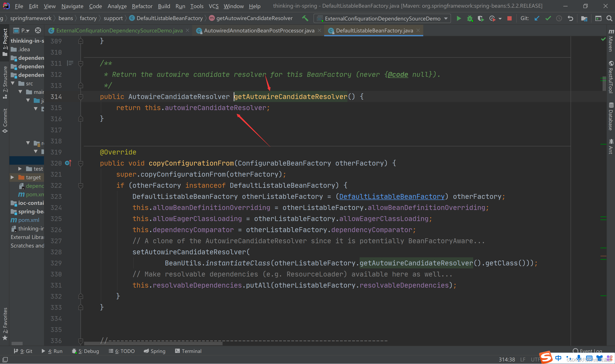Click the editor vertical scrollbar thumb
This screenshot has height=364, width=615.
point(604,83)
